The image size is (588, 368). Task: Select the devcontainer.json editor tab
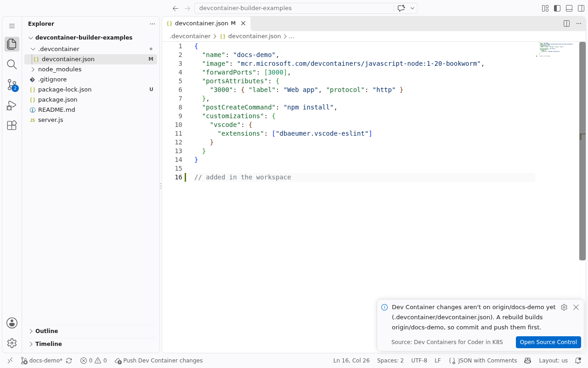206,23
